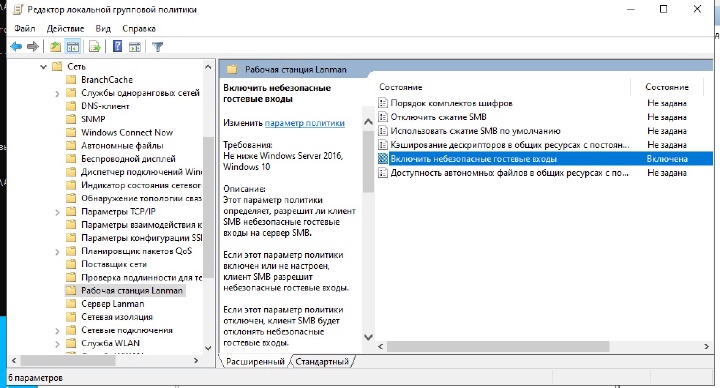The width and height of the screenshot is (720, 388).
Task: Toggle the action pane toolbar icon
Action: 135,46
